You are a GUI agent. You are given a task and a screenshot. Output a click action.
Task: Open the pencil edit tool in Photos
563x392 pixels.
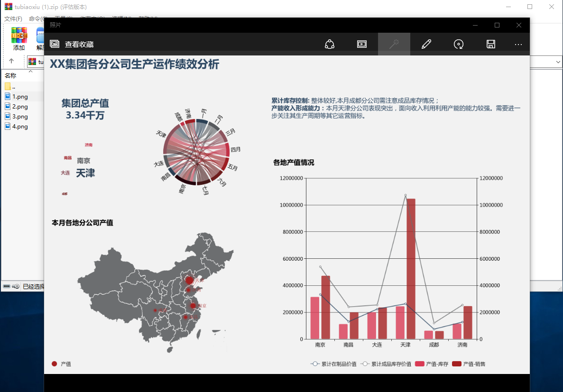[426, 44]
